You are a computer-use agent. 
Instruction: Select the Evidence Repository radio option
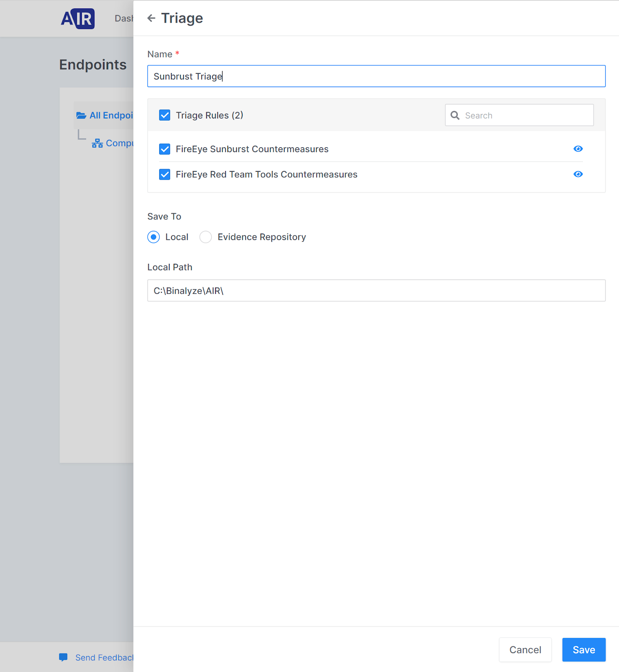coord(206,237)
